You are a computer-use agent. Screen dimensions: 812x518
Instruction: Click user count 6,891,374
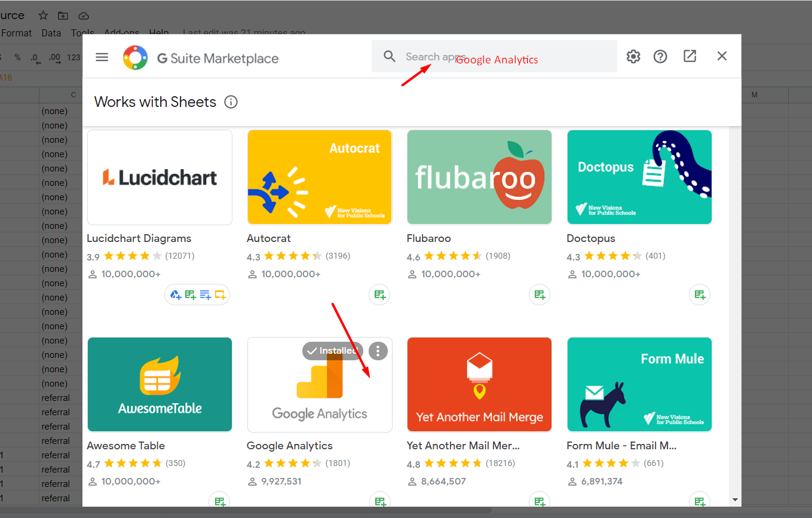pos(602,482)
